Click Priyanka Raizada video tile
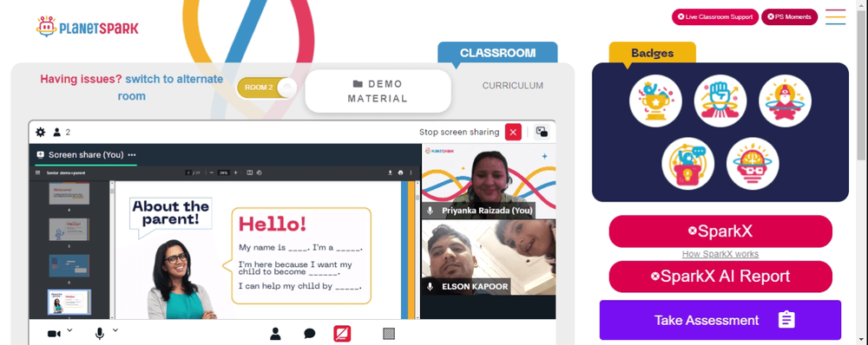 point(489,181)
